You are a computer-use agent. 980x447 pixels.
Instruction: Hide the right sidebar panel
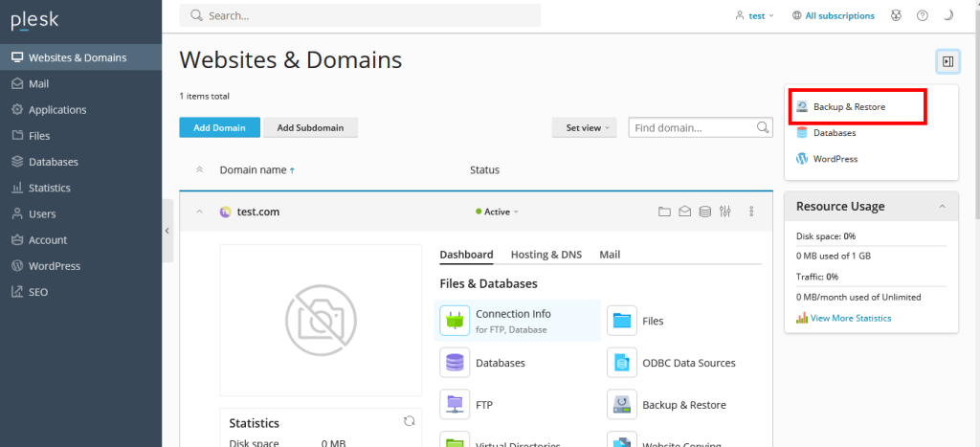coord(947,61)
